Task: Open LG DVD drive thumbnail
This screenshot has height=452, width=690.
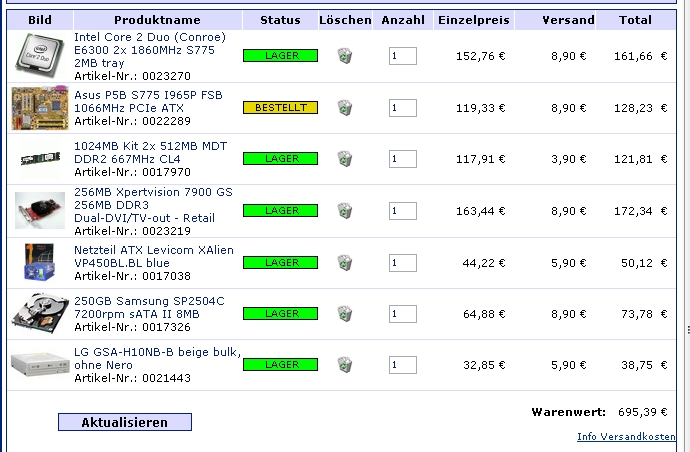Action: pos(40,364)
